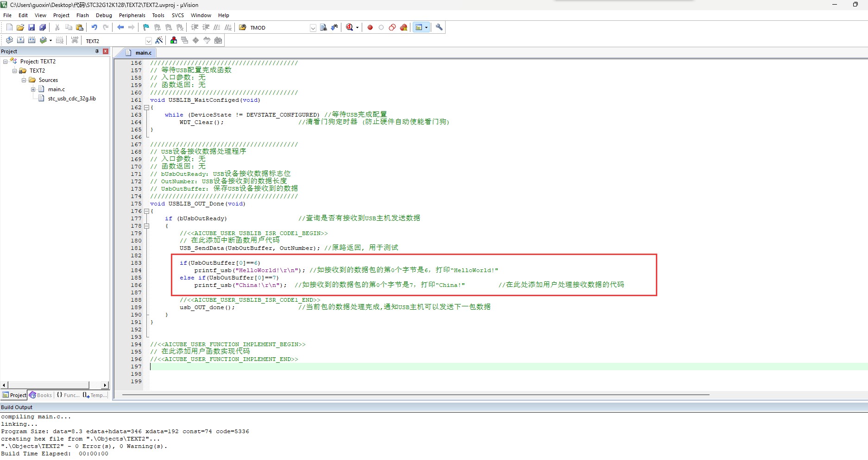This screenshot has height=460, width=868.
Task: Undo the last edit
Action: click(x=94, y=28)
